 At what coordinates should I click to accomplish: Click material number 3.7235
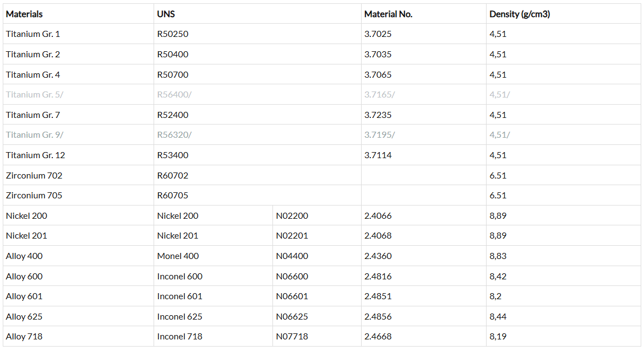tap(378, 115)
